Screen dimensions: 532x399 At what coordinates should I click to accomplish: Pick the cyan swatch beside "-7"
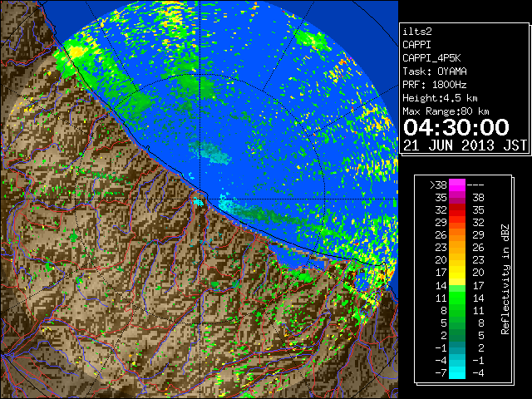pos(457,373)
